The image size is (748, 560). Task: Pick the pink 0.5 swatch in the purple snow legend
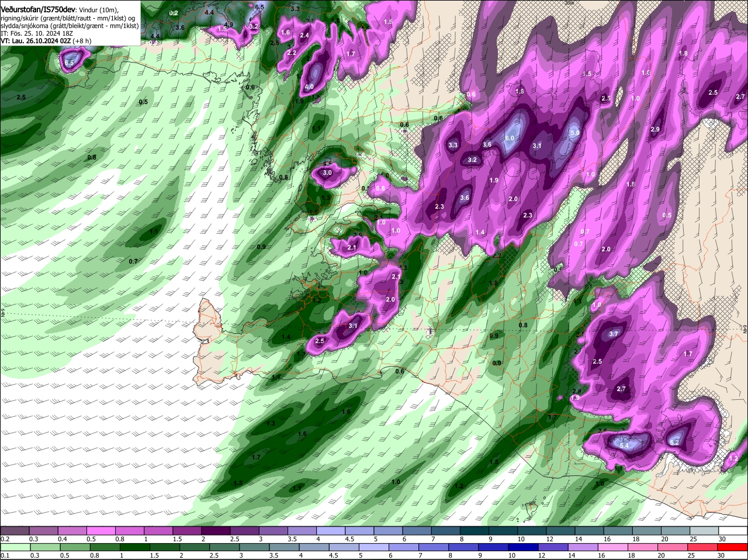101,530
